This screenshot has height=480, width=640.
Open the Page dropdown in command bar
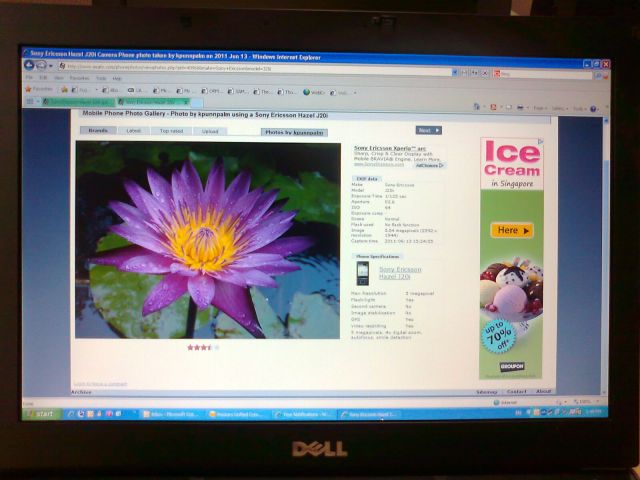pos(540,108)
